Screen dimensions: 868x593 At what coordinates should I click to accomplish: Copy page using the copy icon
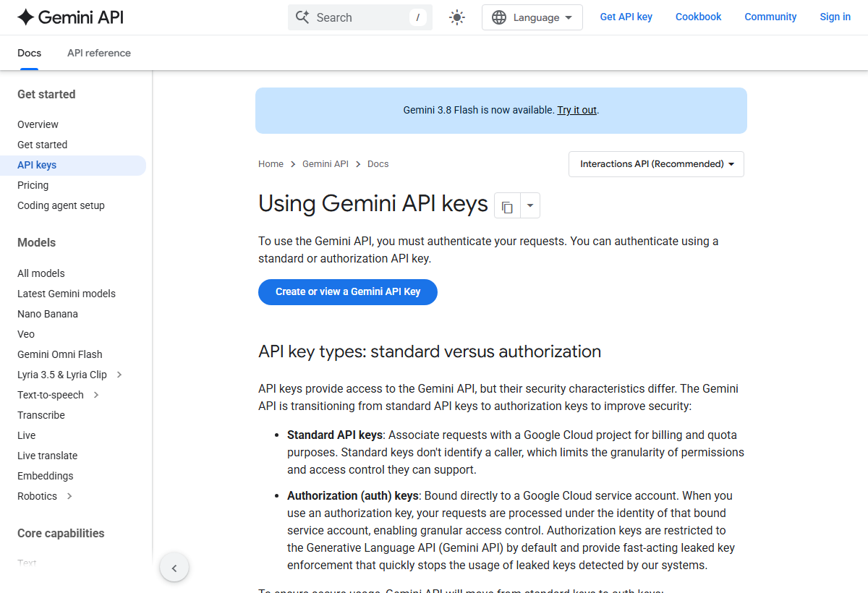point(507,206)
